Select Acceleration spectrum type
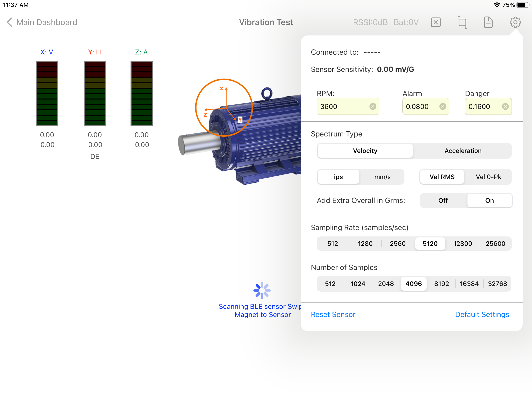 [x=463, y=151]
